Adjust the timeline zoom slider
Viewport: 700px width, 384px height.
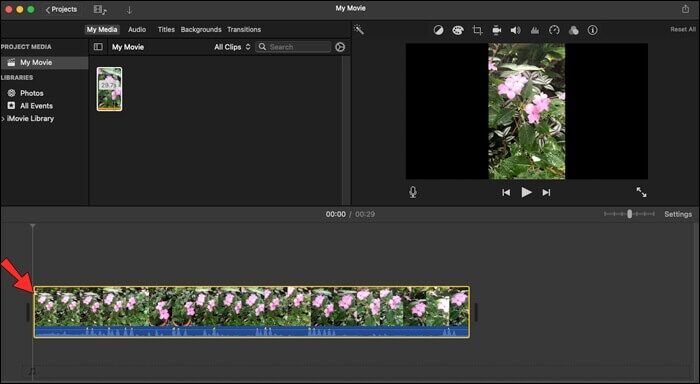click(x=629, y=214)
